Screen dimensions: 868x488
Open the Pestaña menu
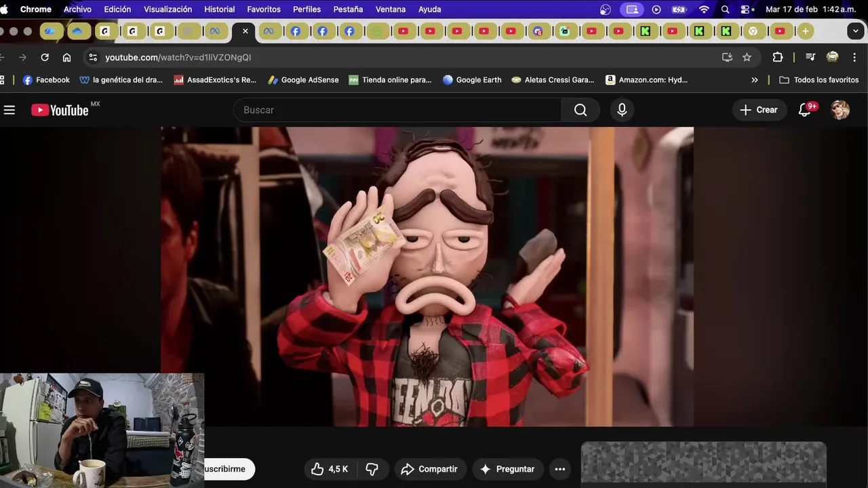coord(348,9)
